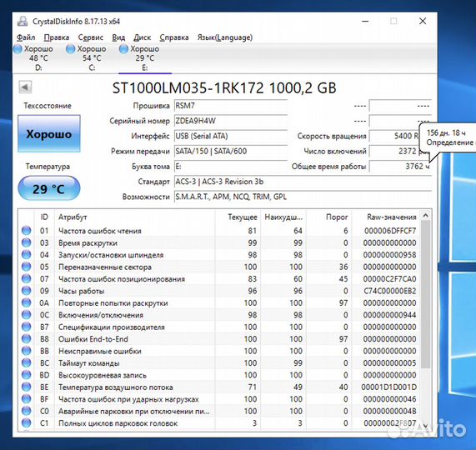The height and width of the screenshot is (450, 476).
Task: Click the Атрибут column header
Action: 134,217
